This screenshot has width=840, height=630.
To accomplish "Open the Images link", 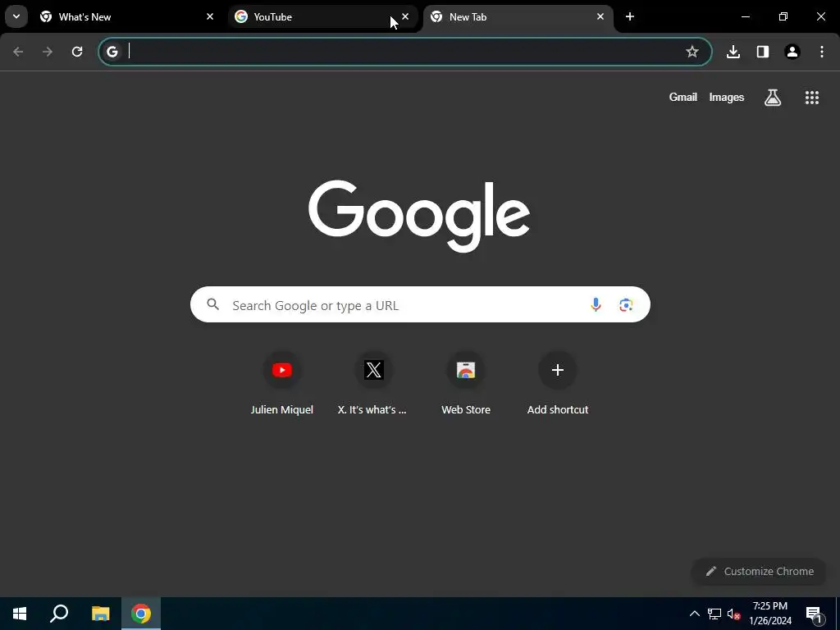I will pos(727,97).
